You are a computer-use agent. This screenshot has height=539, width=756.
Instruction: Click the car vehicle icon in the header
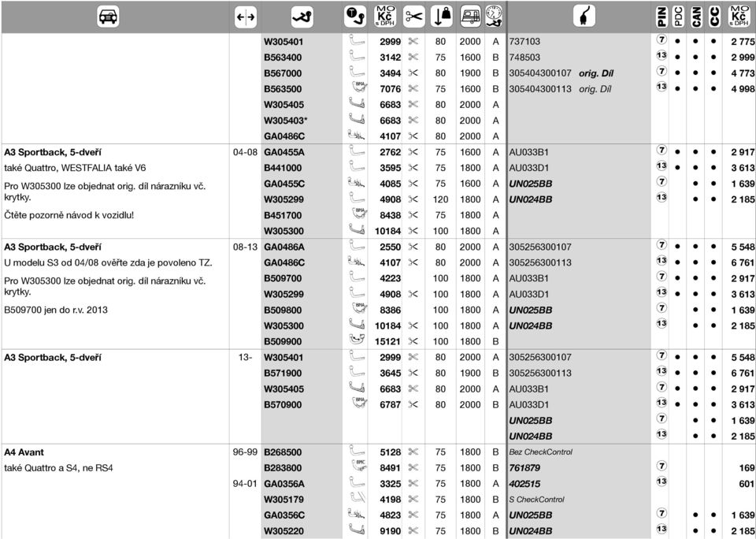[108, 17]
